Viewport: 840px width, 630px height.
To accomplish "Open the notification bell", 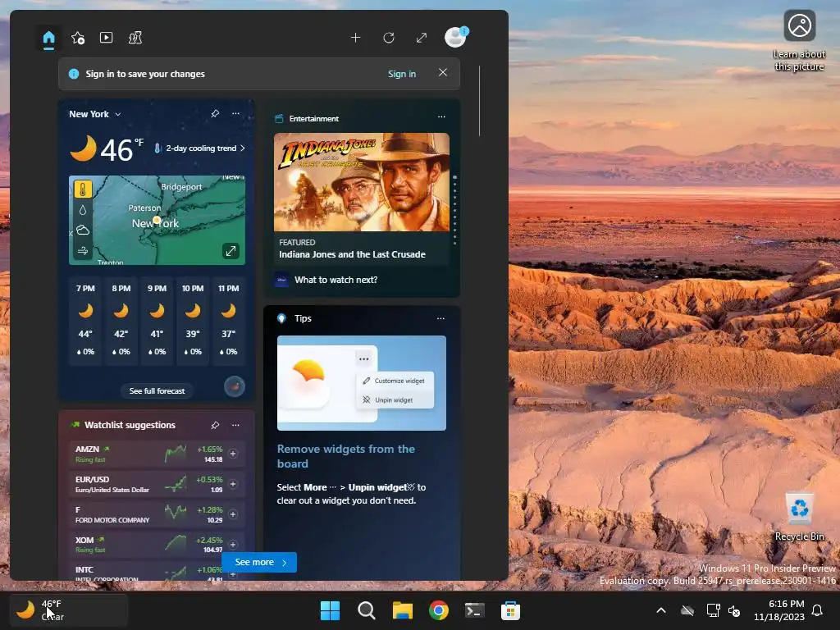I will click(x=818, y=610).
